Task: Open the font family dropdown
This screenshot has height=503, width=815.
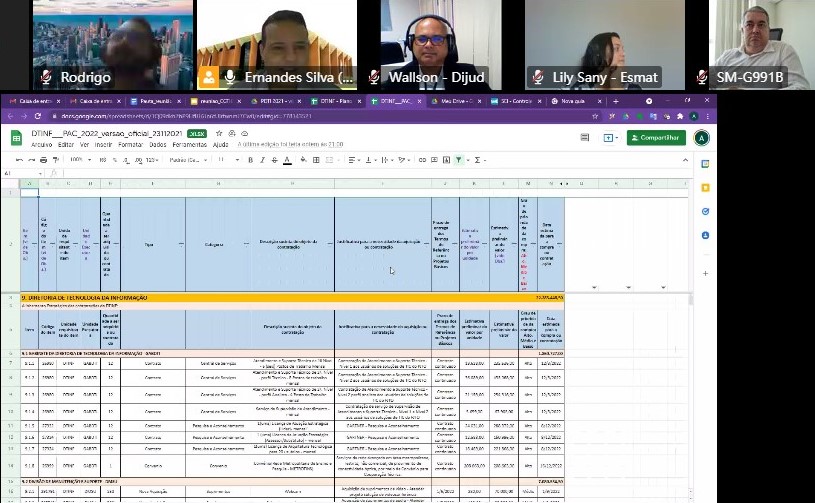Action: click(186, 160)
